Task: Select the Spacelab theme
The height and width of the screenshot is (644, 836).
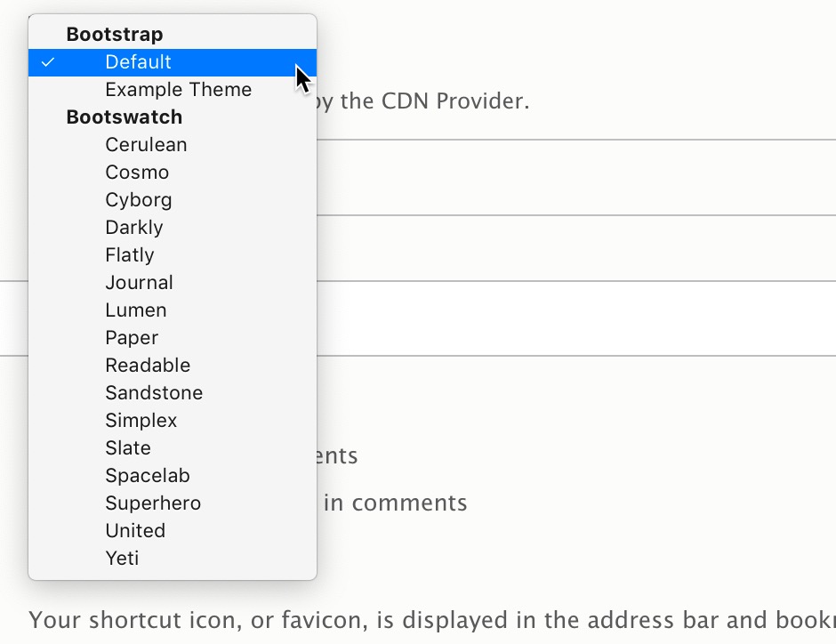Action: click(148, 476)
